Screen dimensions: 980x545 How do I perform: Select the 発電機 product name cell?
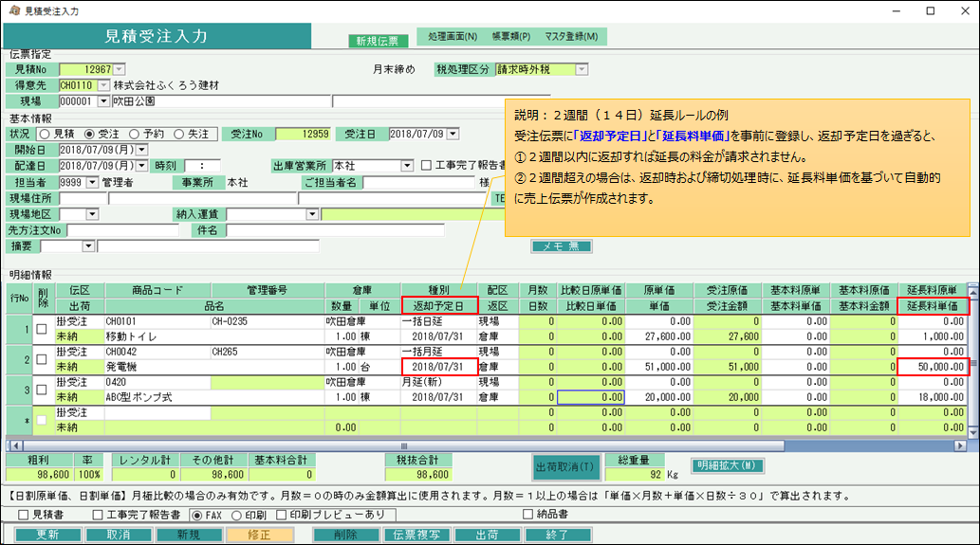click(214, 367)
